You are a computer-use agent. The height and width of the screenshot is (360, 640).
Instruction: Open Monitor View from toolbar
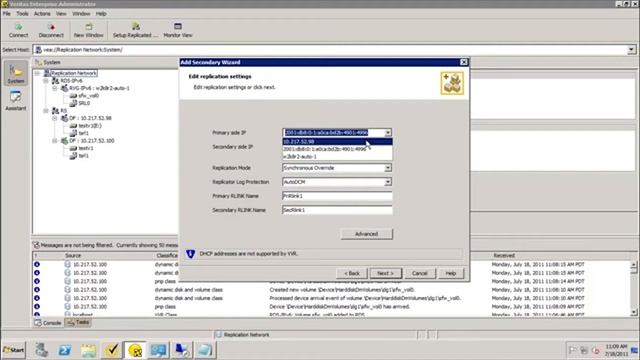pyautogui.click(x=178, y=30)
